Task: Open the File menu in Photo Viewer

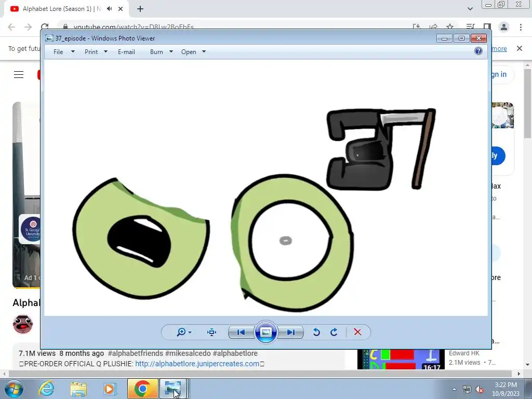Action: [x=58, y=52]
